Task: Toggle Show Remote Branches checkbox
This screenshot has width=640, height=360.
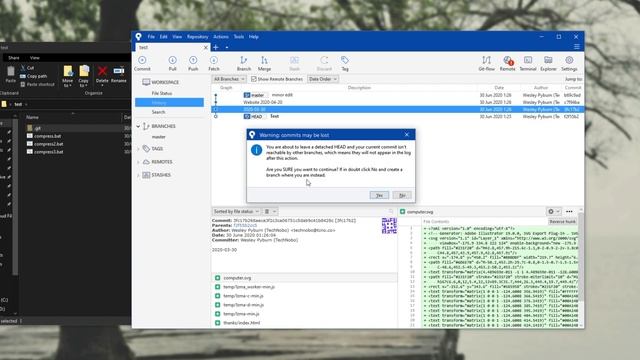Action: pyautogui.click(x=253, y=79)
